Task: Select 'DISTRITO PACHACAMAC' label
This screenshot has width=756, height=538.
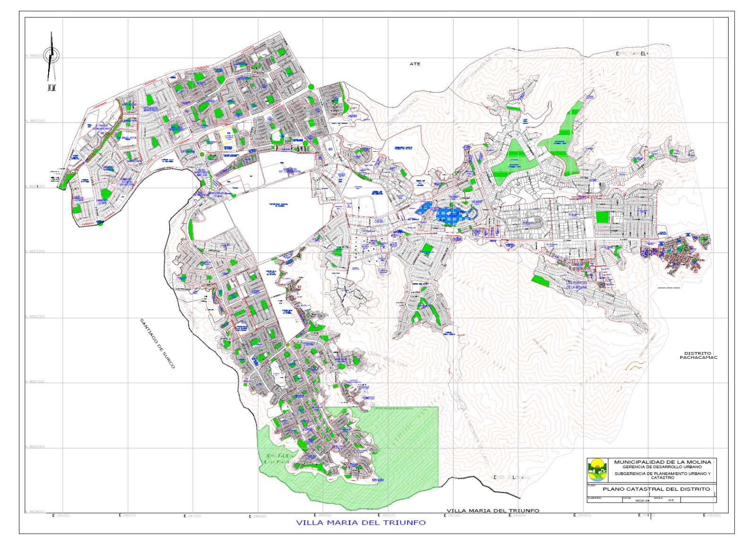Action: (x=698, y=356)
